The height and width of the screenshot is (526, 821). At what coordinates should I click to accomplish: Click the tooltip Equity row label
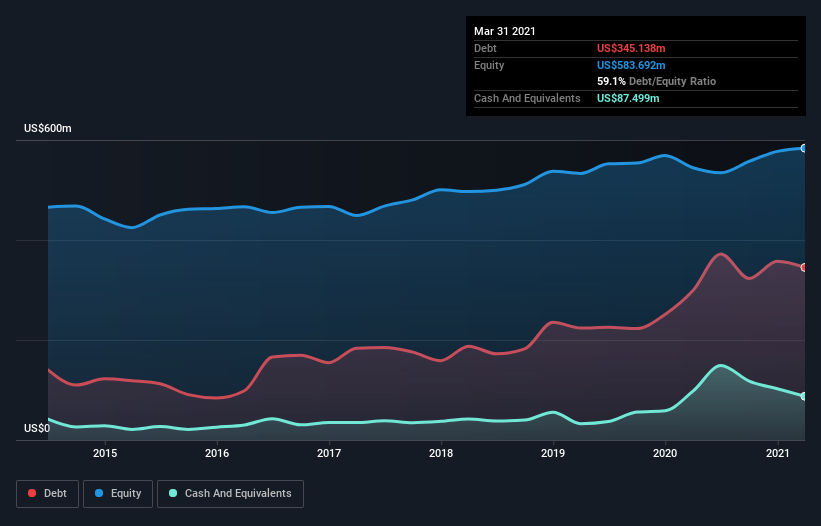pos(489,65)
